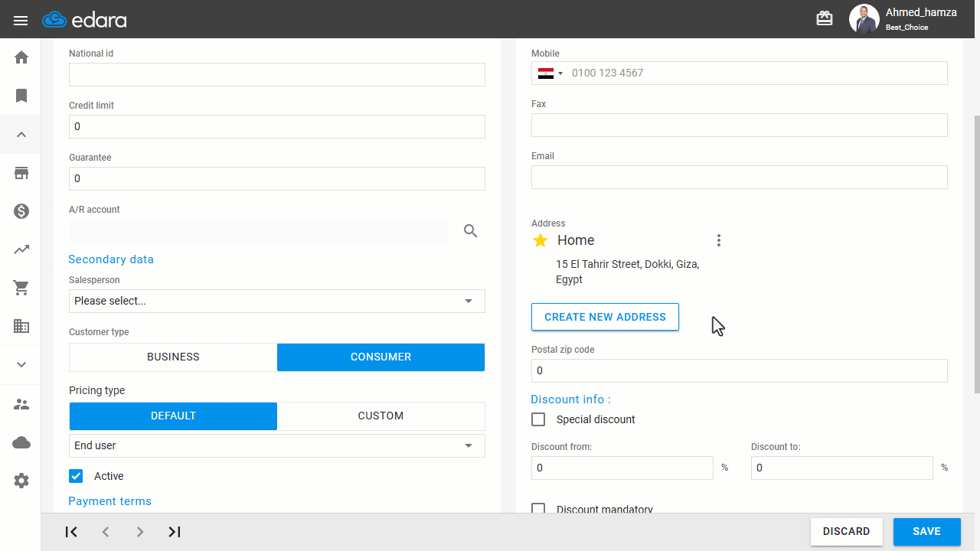Open cloud icon in sidebar

click(21, 442)
